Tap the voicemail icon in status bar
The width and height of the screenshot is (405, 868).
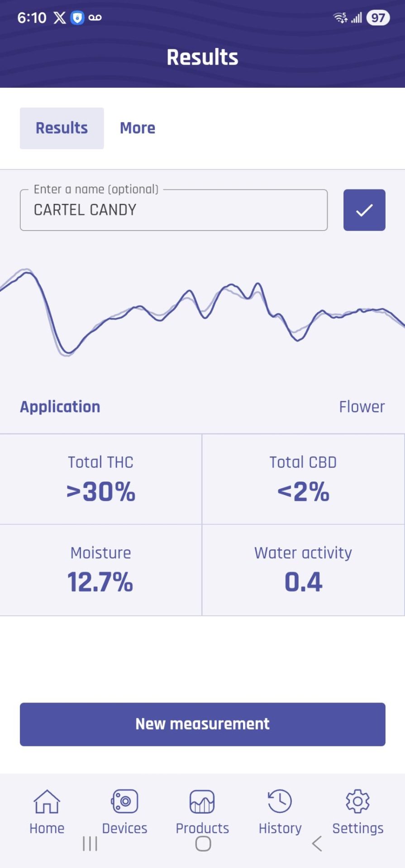pos(95,18)
